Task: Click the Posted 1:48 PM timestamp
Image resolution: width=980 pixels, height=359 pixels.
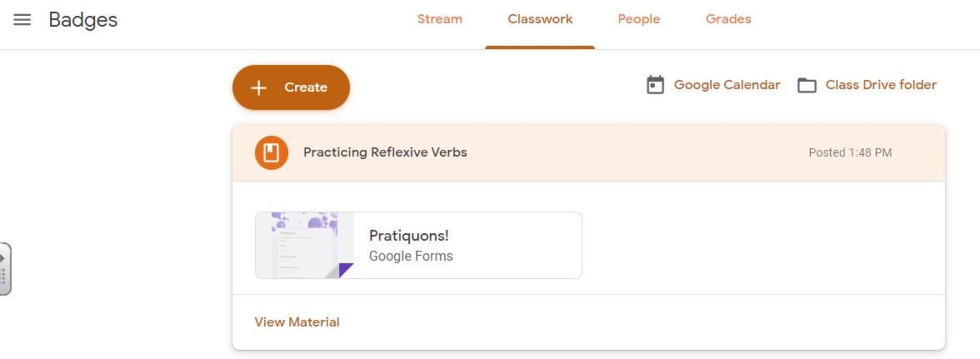Action: point(850,152)
